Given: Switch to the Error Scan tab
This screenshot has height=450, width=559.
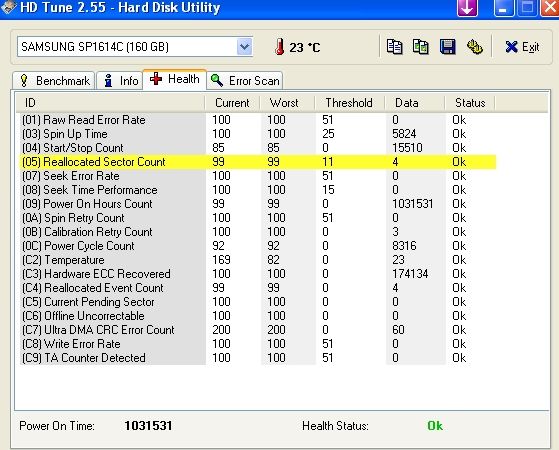Looking at the screenshot, I should pyautogui.click(x=245, y=81).
